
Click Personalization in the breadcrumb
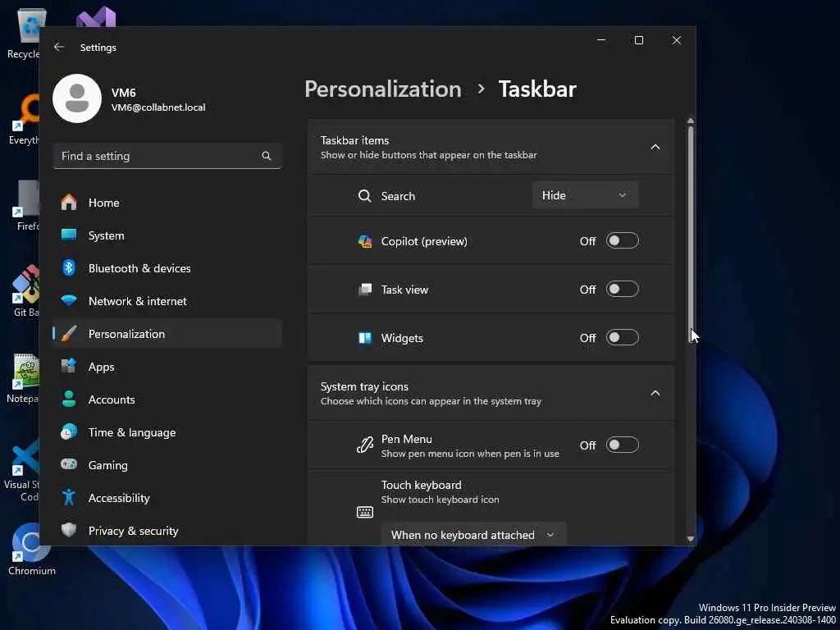(382, 89)
